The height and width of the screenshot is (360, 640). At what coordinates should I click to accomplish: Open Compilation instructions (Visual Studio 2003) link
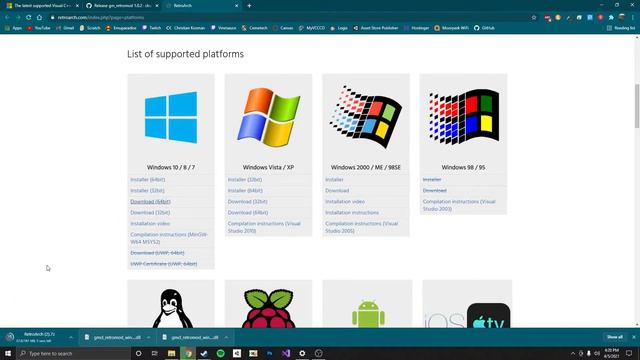[x=459, y=205]
